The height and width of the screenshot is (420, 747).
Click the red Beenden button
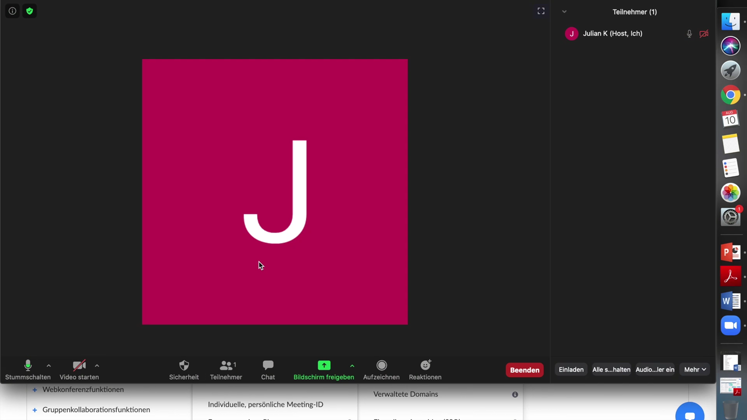(x=524, y=370)
